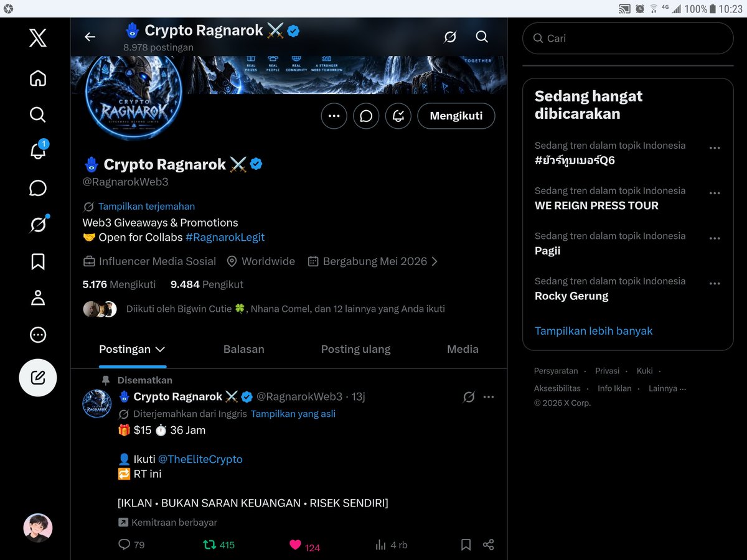Viewport: 747px width, 560px height.
Task: Open WE REIGN PRESS TOUR trend
Action: click(596, 206)
